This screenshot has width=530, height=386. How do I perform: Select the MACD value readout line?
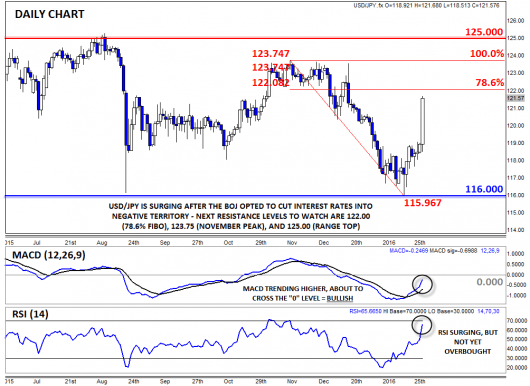pos(444,251)
